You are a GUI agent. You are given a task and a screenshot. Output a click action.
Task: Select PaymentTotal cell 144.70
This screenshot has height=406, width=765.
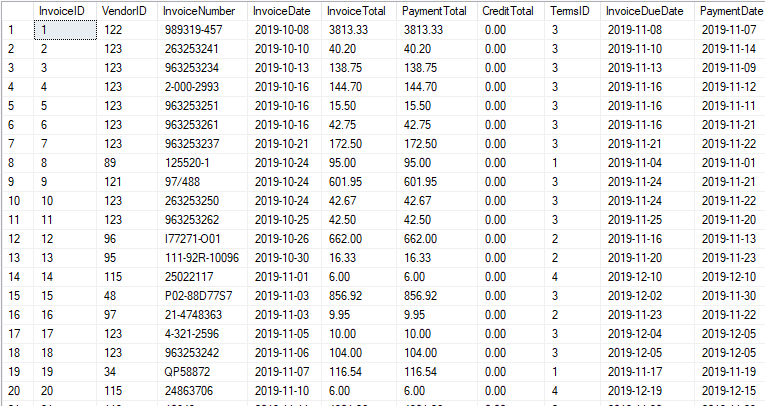437,87
